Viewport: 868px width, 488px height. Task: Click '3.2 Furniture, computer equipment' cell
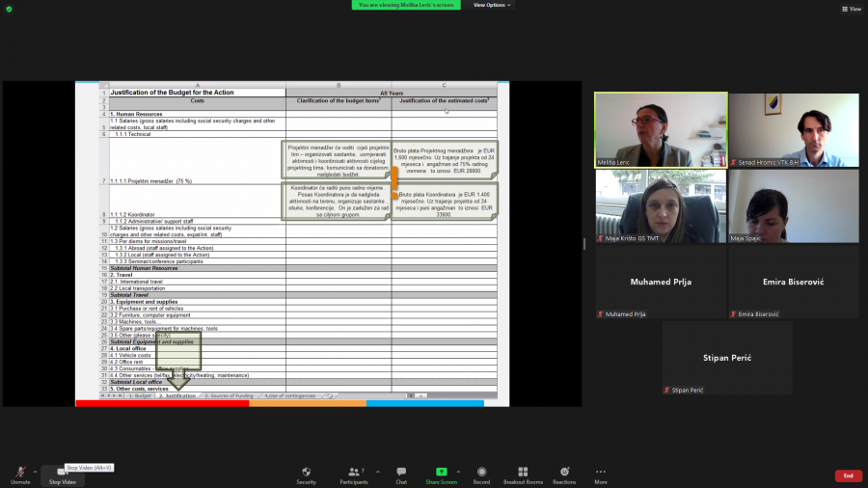click(198, 315)
